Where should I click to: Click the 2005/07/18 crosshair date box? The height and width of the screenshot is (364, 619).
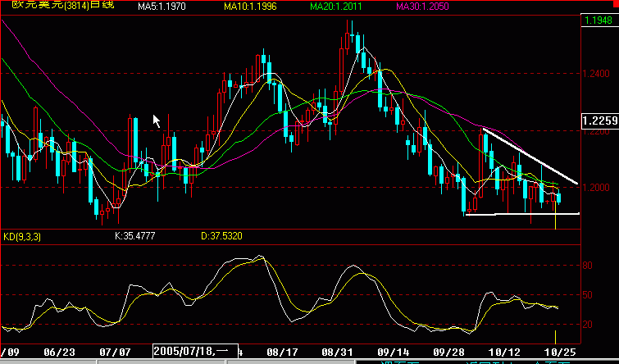pos(195,351)
